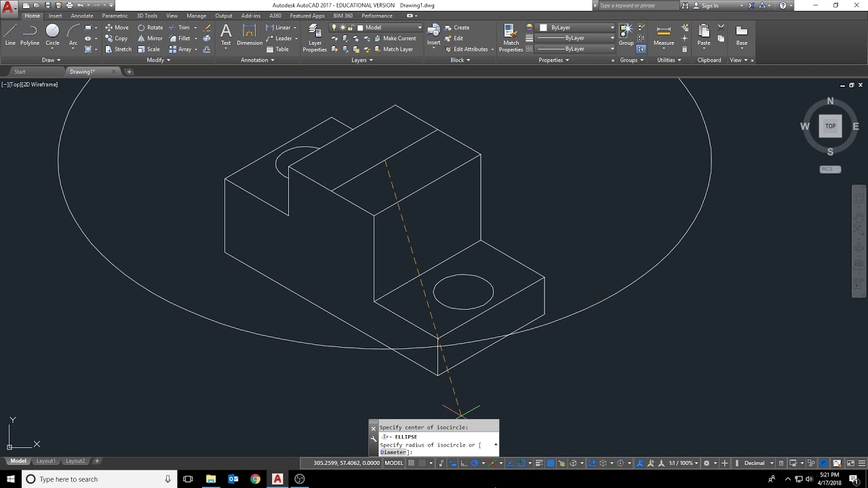Expand the Draw panel
Viewport: 868px width, 488px height.
pyautogui.click(x=51, y=60)
